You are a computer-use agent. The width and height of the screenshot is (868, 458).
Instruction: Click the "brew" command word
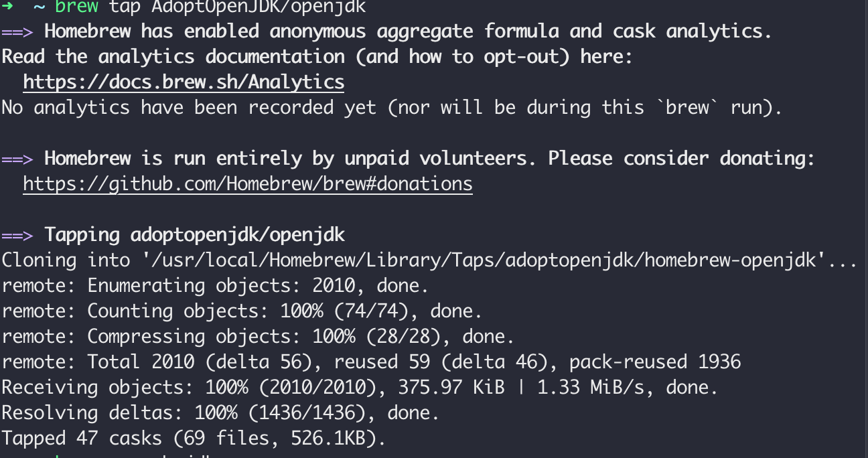pyautogui.click(x=76, y=6)
